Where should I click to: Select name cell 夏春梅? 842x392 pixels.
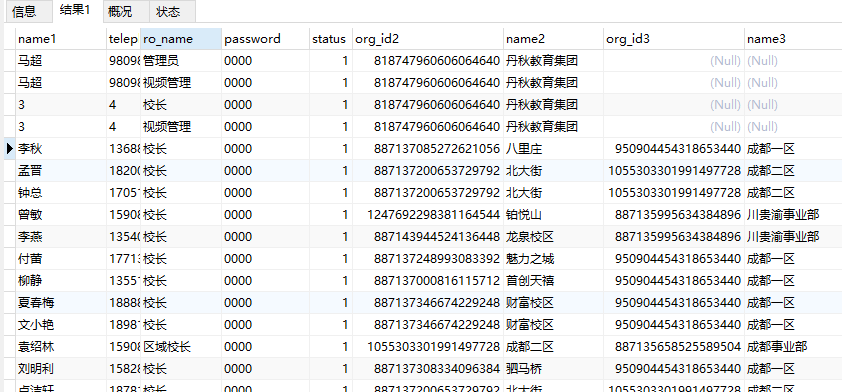tap(61, 303)
